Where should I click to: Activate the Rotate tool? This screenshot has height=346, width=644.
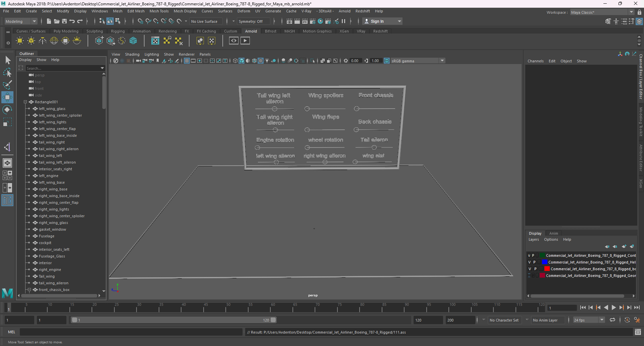tap(7, 110)
